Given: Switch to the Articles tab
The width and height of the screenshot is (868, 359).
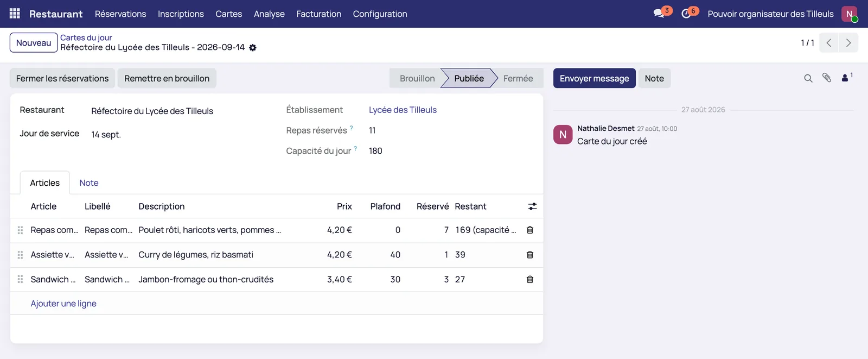Looking at the screenshot, I should 45,183.
